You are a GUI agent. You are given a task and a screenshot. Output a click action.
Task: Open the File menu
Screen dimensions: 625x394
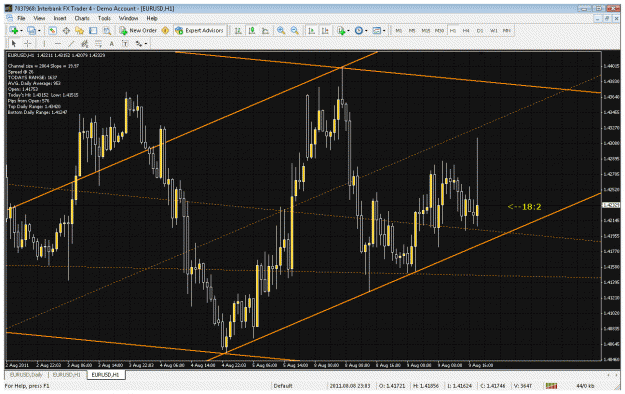coord(21,18)
